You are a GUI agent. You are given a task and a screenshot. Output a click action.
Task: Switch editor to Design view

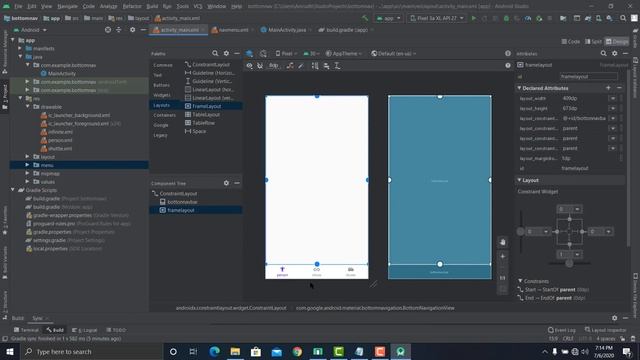[617, 42]
